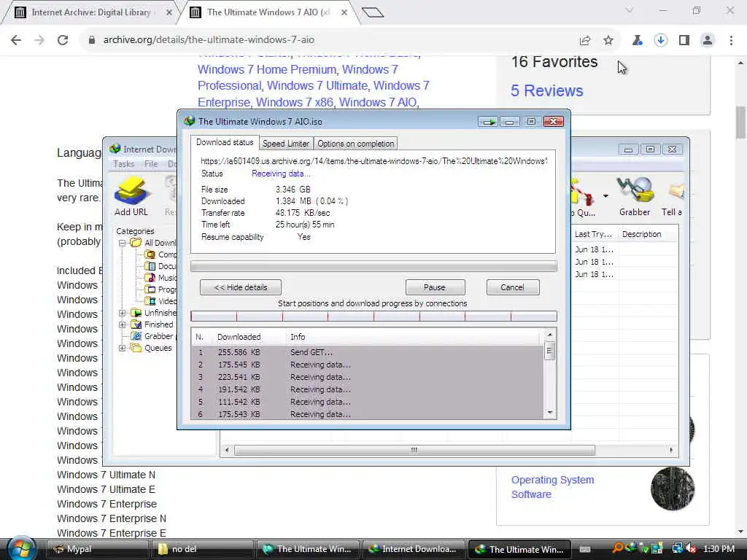
Task: Open the Operating System Software link
Action: (553, 486)
